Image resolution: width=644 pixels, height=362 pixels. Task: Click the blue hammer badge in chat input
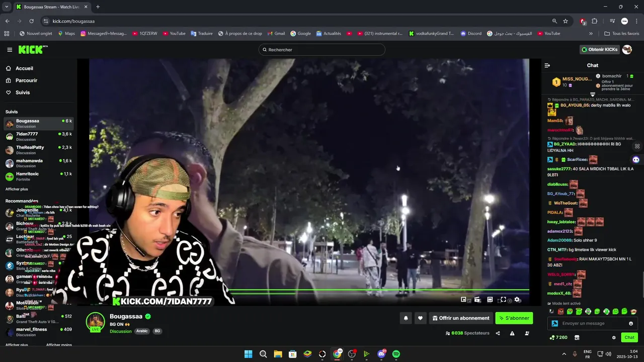(x=554, y=323)
